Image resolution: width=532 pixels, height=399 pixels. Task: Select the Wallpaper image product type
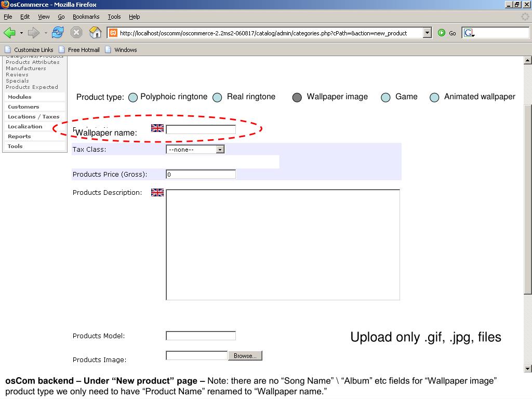coord(297,98)
